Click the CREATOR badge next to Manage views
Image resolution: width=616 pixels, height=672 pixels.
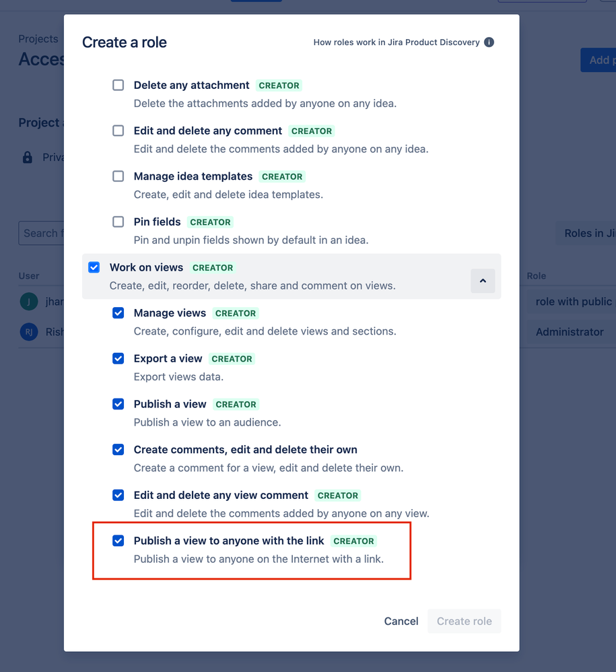coord(236,313)
